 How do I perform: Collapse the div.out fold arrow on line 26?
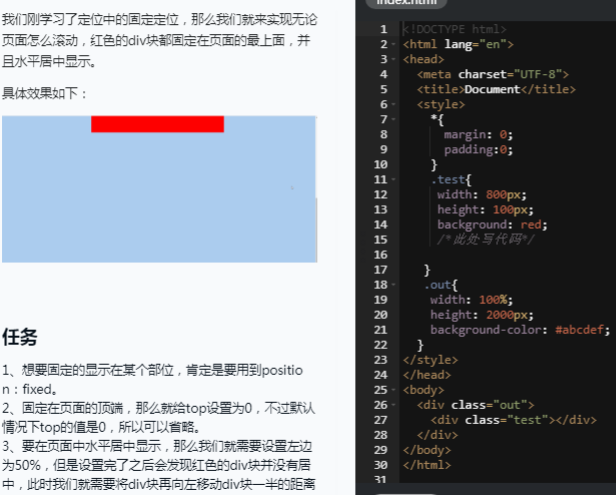click(394, 405)
